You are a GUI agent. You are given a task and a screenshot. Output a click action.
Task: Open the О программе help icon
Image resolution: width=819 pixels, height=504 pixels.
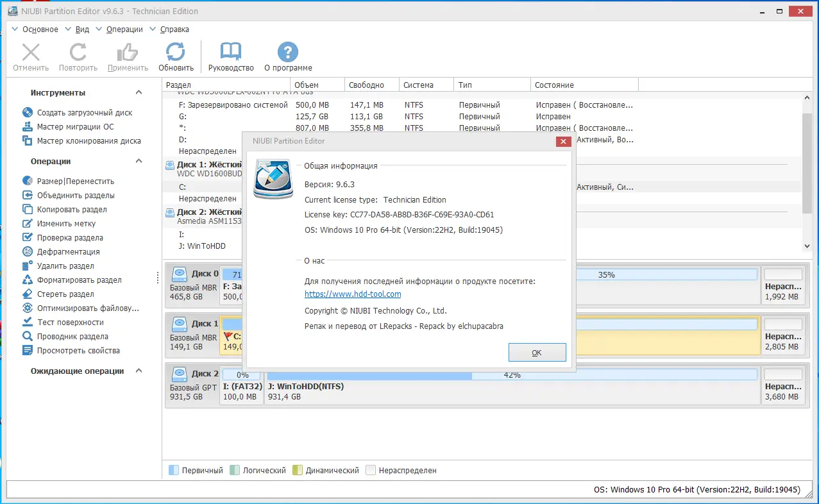pos(288,52)
